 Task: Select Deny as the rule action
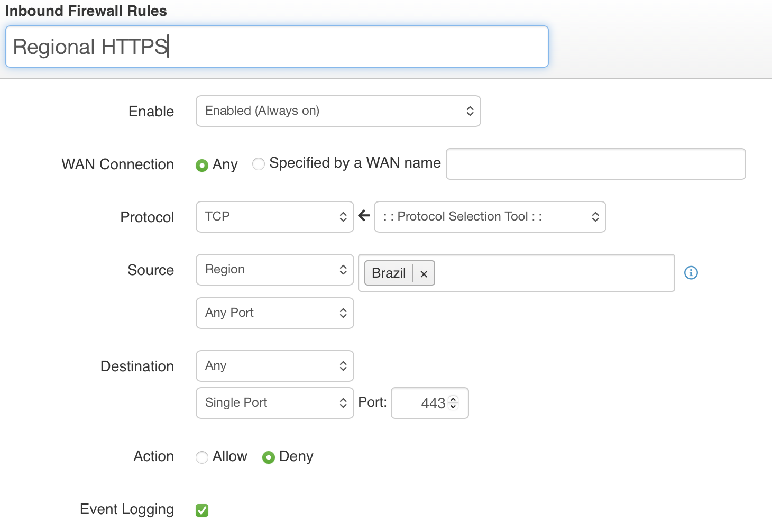pos(269,457)
